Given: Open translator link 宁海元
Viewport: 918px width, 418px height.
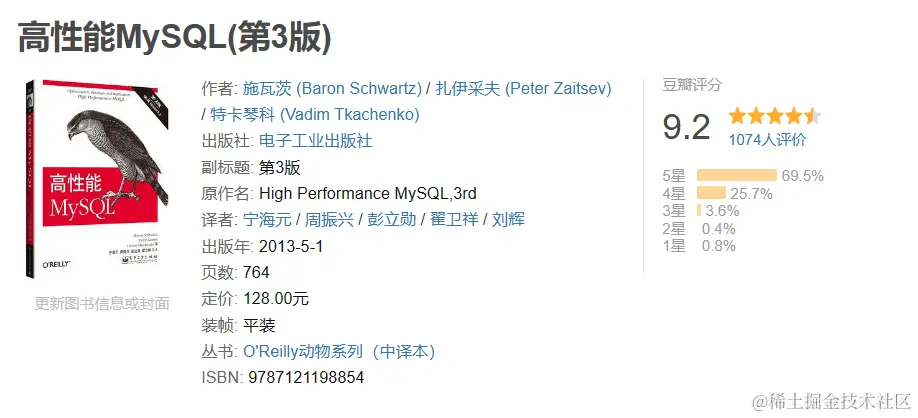Looking at the screenshot, I should click(x=267, y=220).
